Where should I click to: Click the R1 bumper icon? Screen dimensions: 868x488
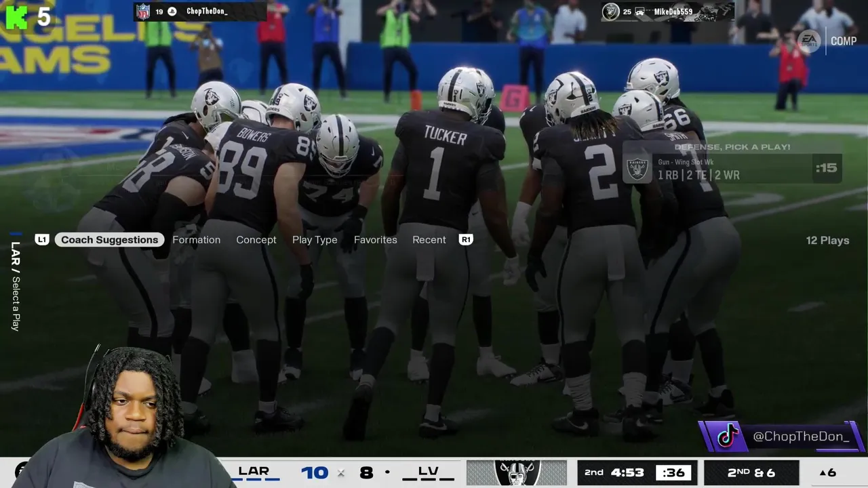coord(466,240)
